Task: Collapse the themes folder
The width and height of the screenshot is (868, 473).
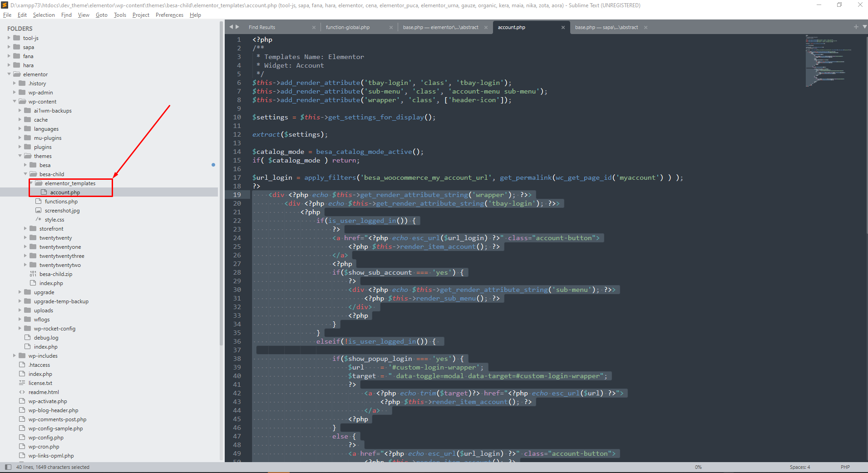Action: [20, 156]
